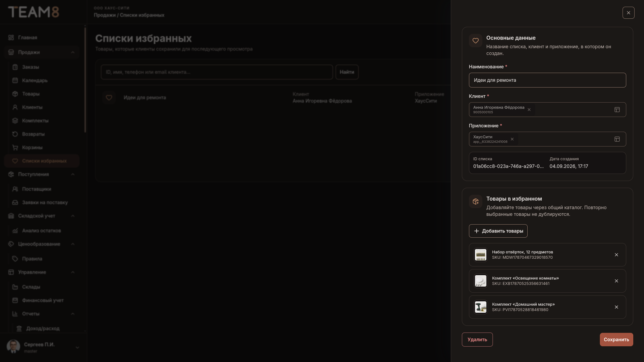The image size is (644, 362).
Task: Click the Набор отвёрток product thumbnail
Action: (x=481, y=255)
